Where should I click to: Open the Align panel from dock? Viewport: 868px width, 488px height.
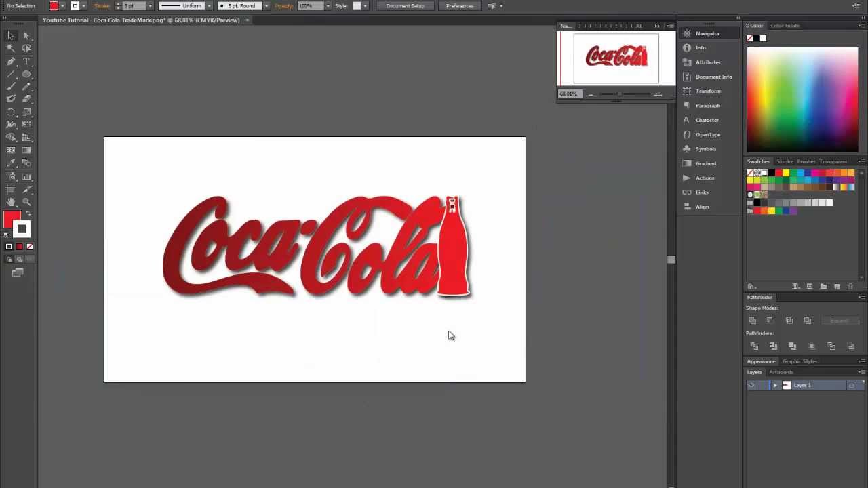(702, 207)
